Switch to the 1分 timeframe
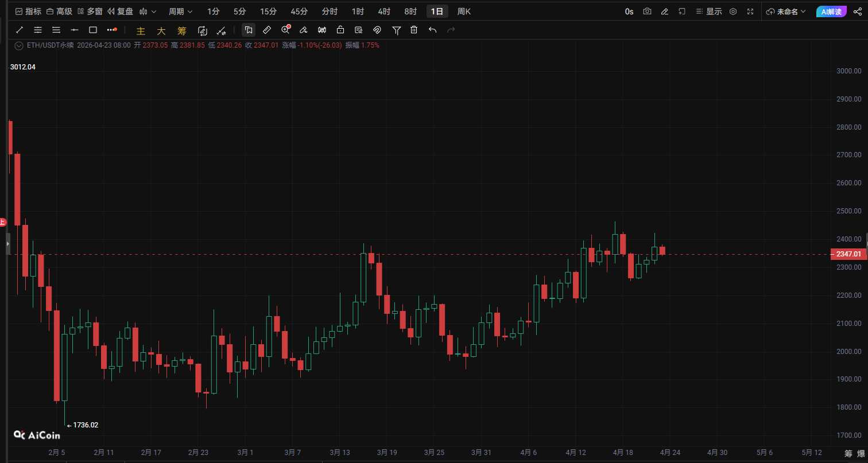Image resolution: width=868 pixels, height=463 pixels. (x=214, y=11)
